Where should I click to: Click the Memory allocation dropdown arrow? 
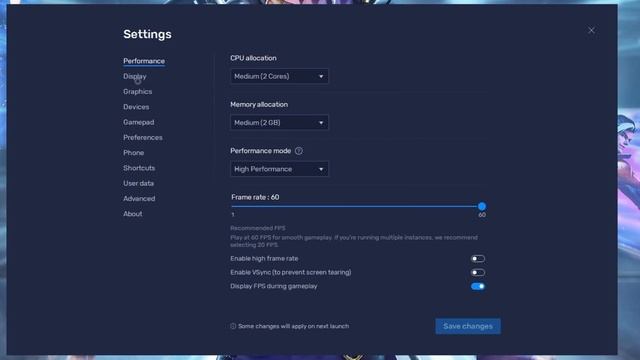[321, 122]
